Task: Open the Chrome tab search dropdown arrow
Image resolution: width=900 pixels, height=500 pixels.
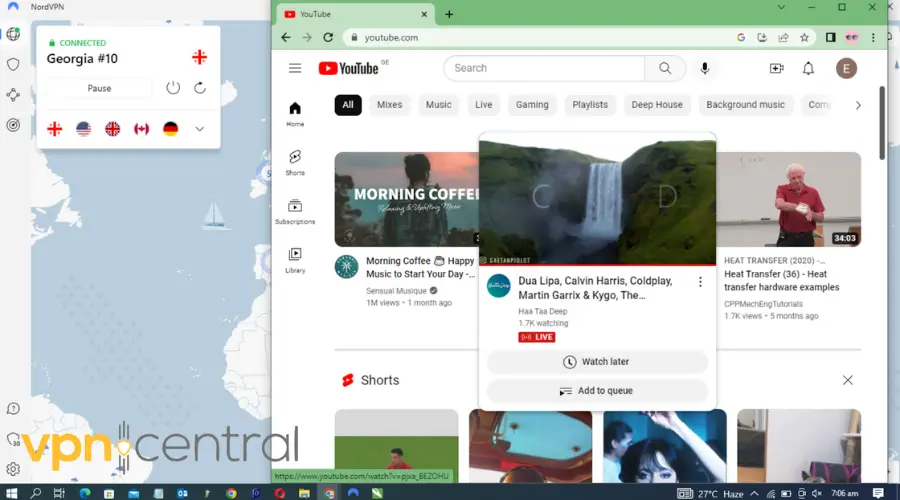Action: (x=781, y=7)
